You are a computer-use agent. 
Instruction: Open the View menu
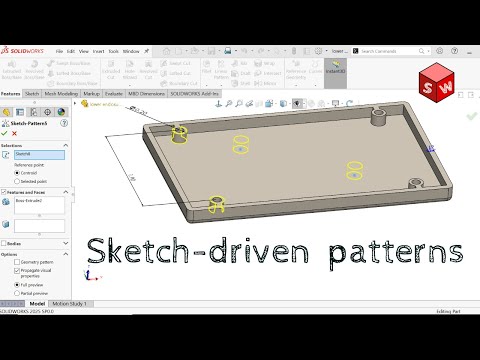point(84,51)
